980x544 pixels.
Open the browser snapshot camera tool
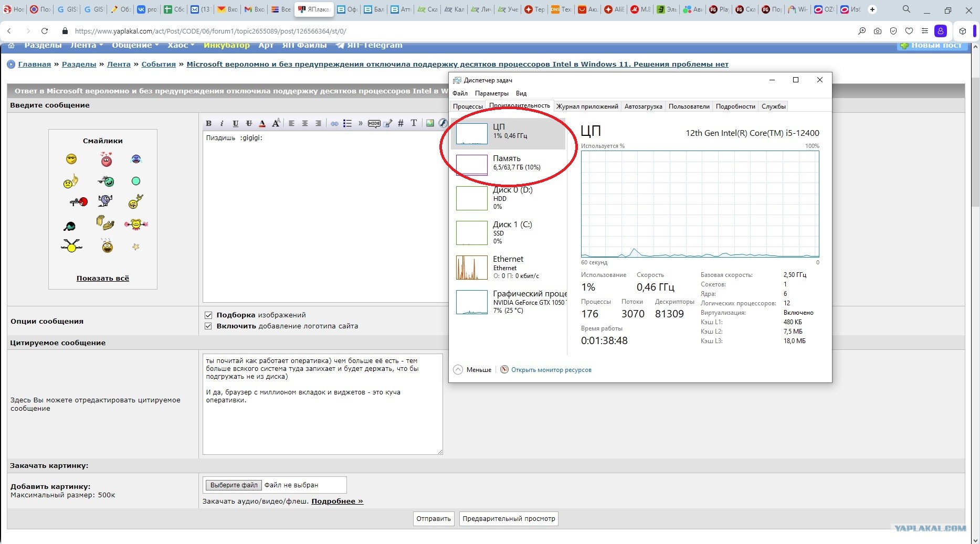[878, 31]
